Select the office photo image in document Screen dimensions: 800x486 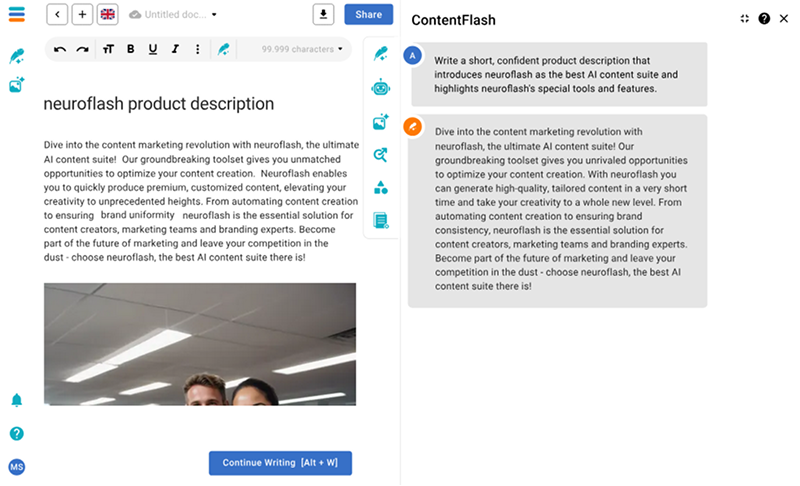(x=200, y=344)
